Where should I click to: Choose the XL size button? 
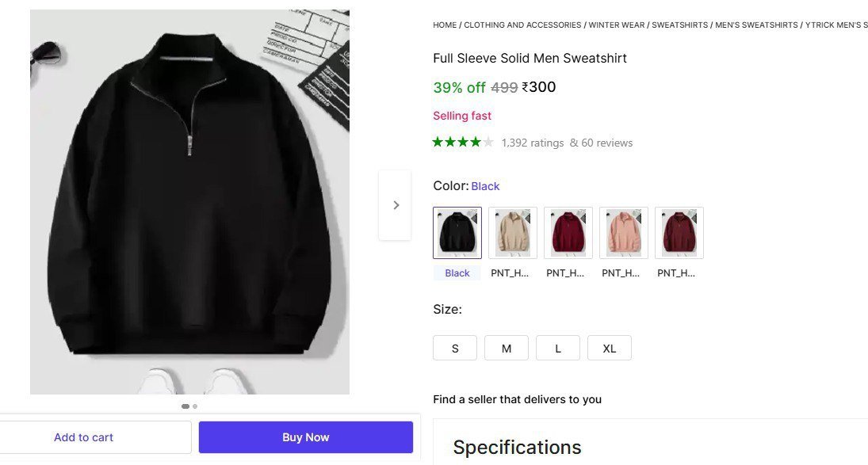click(610, 348)
